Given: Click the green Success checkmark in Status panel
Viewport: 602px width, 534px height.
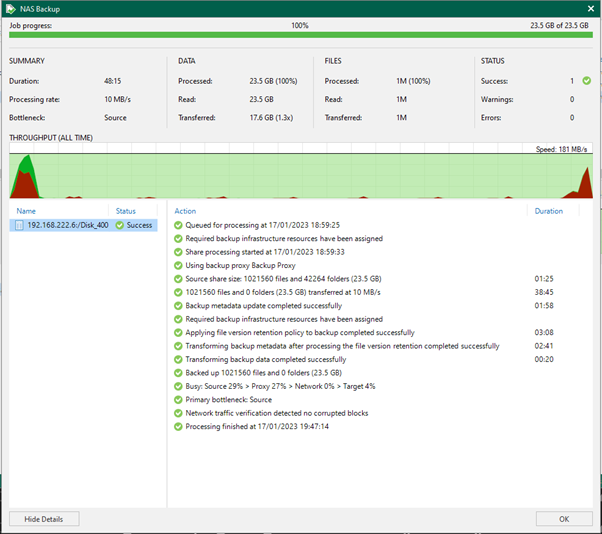Looking at the screenshot, I should pyautogui.click(x=587, y=81).
